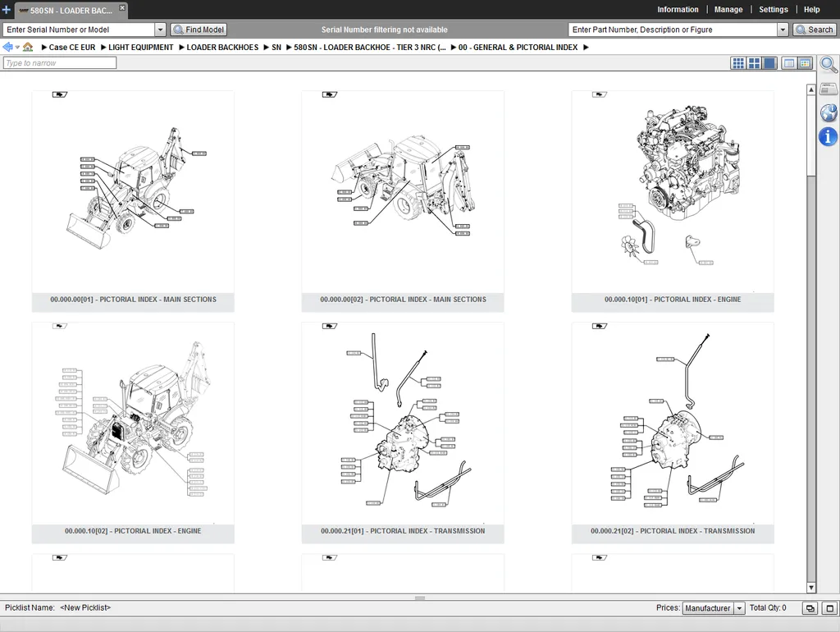This screenshot has height=632, width=840.
Task: Expand the Part Number search dropdown arrow
Action: [783, 30]
